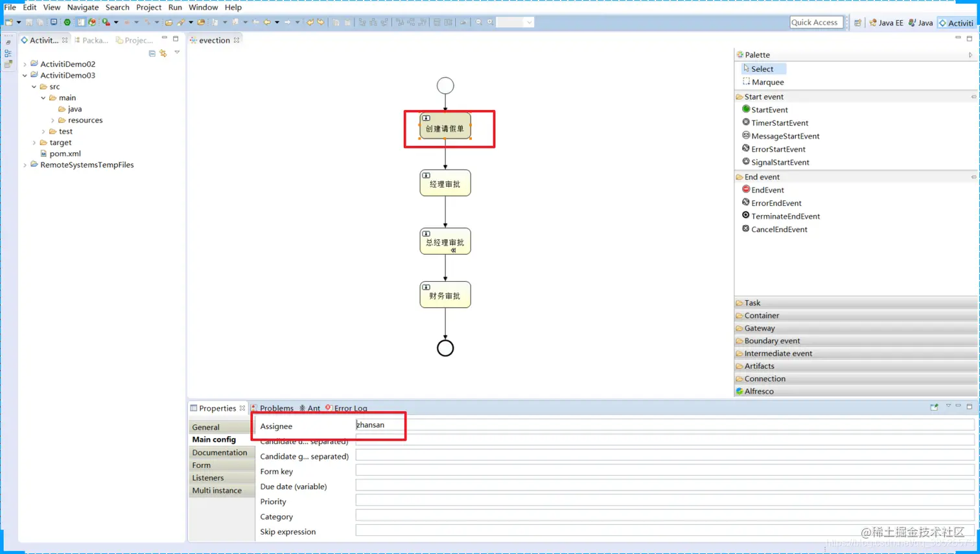The width and height of the screenshot is (980, 554).
Task: Click the New toolbar icon
Action: (x=9, y=22)
